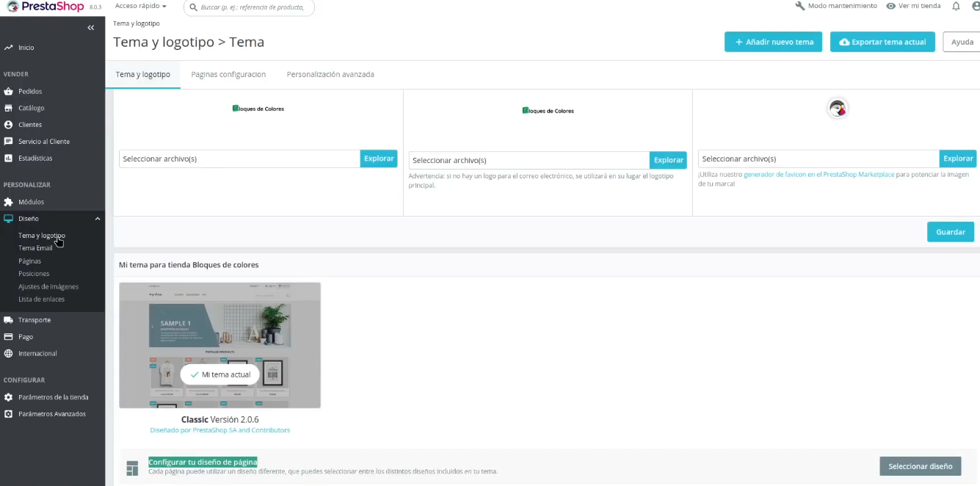Open the user profile avatar icon
The width and height of the screenshot is (980, 486).
976,6
